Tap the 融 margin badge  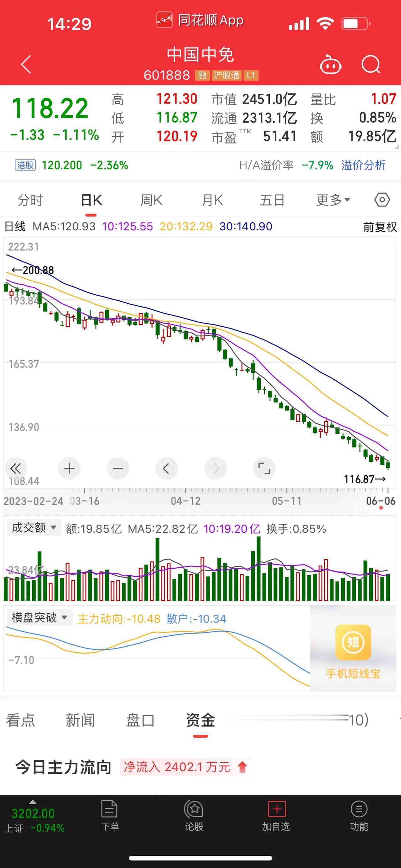[202, 75]
